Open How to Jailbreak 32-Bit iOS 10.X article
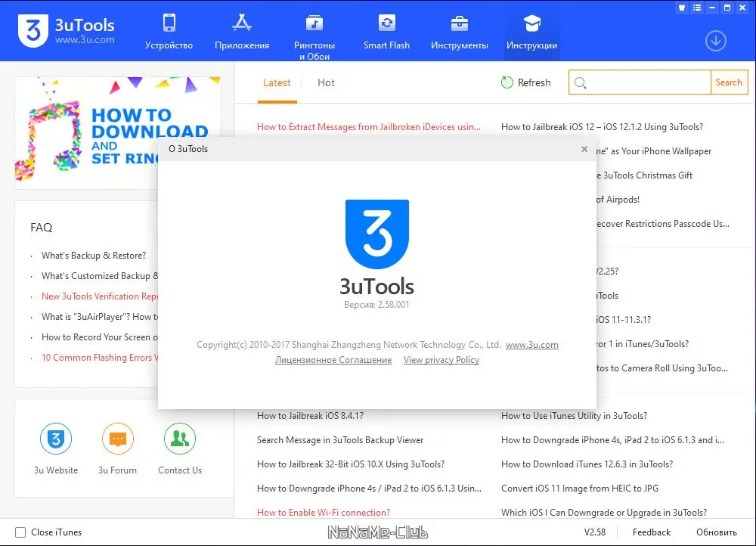The height and width of the screenshot is (546, 756). click(x=351, y=464)
